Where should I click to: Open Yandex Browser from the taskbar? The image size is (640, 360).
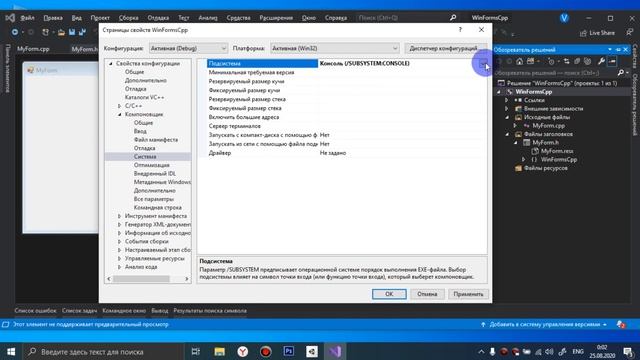(242, 351)
